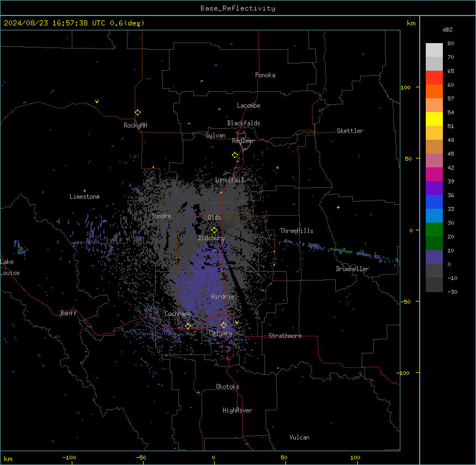The width and height of the screenshot is (476, 465).
Task: Click the Base_Reflectivity title text
Action: [238, 8]
